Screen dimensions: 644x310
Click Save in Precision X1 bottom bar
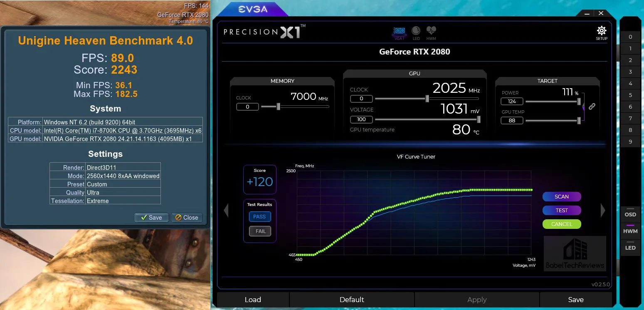point(576,300)
